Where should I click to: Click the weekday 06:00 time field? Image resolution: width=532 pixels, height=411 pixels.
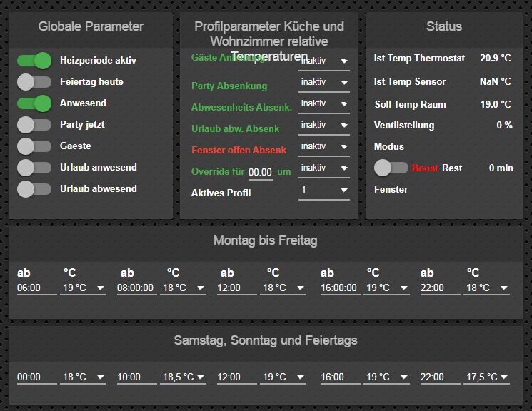[36, 288]
